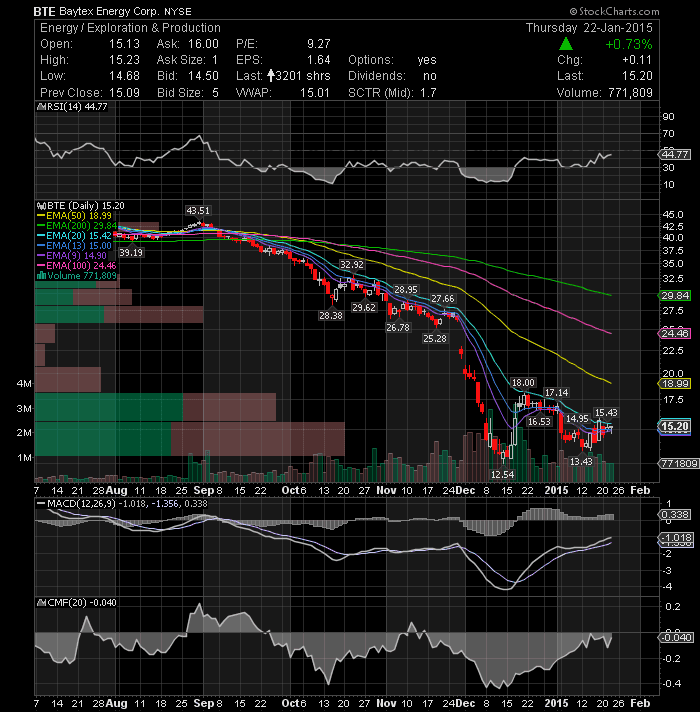Click the green EMA(200) legend color dash
This screenshot has height=712, width=700.
(x=41, y=226)
